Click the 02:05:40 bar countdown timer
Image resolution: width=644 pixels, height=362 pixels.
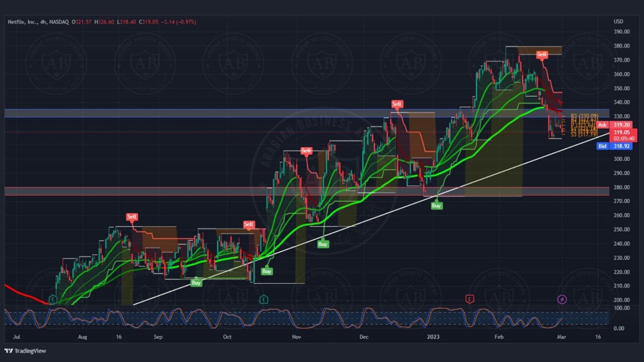pos(624,139)
